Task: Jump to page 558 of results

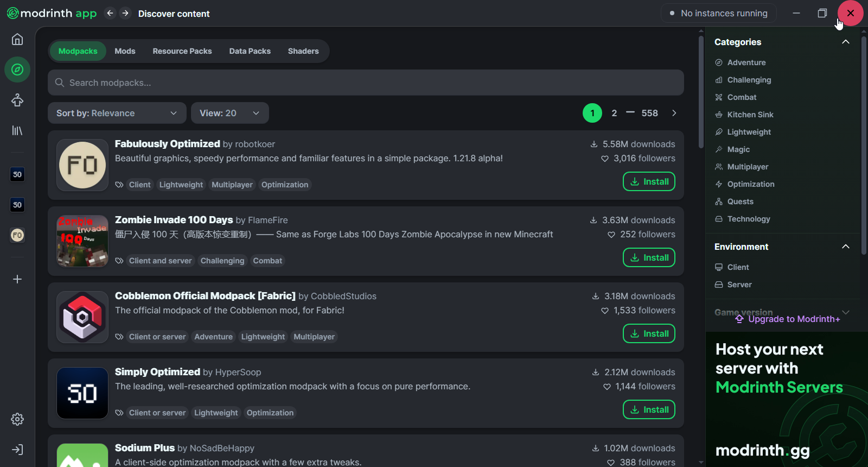Action: pos(649,113)
